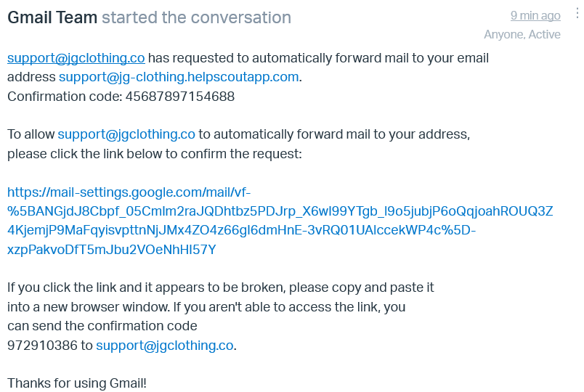The image size is (584, 392).
Task: Click "can send the confirmation code" line
Action: coord(102,326)
